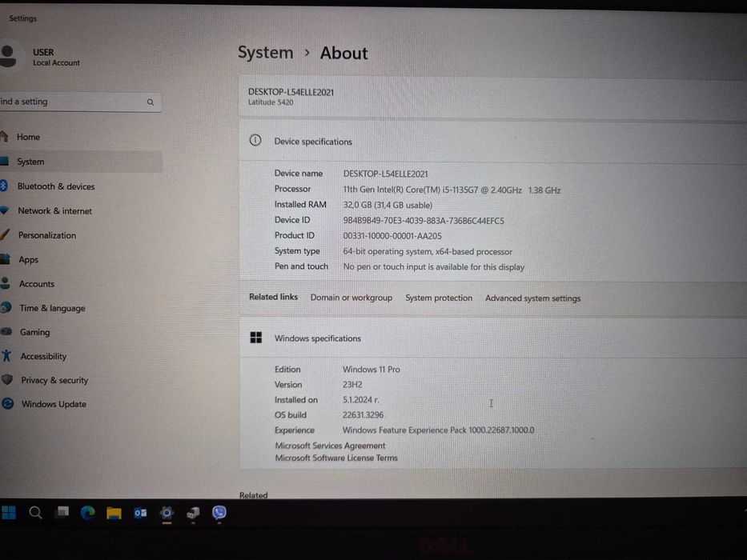This screenshot has width=747, height=560.
Task: Click the Accessibility icon in sidebar
Action: tap(6, 355)
